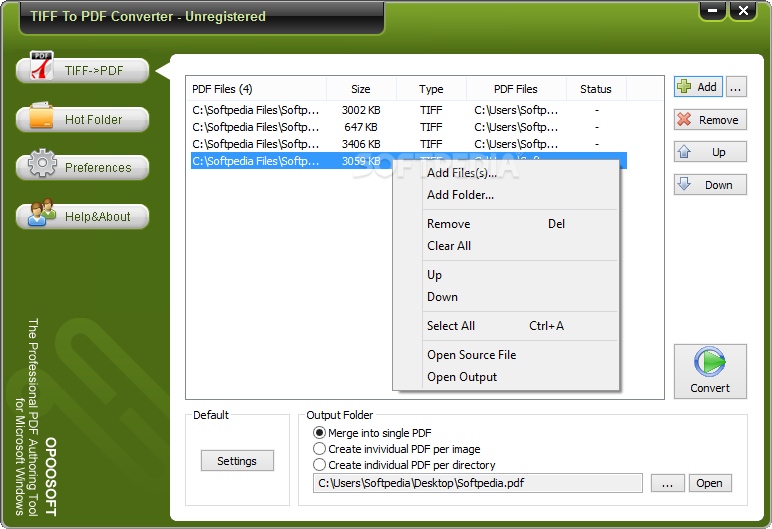Image resolution: width=772 pixels, height=529 pixels.
Task: Move file Down with the arrow button
Action: point(710,185)
